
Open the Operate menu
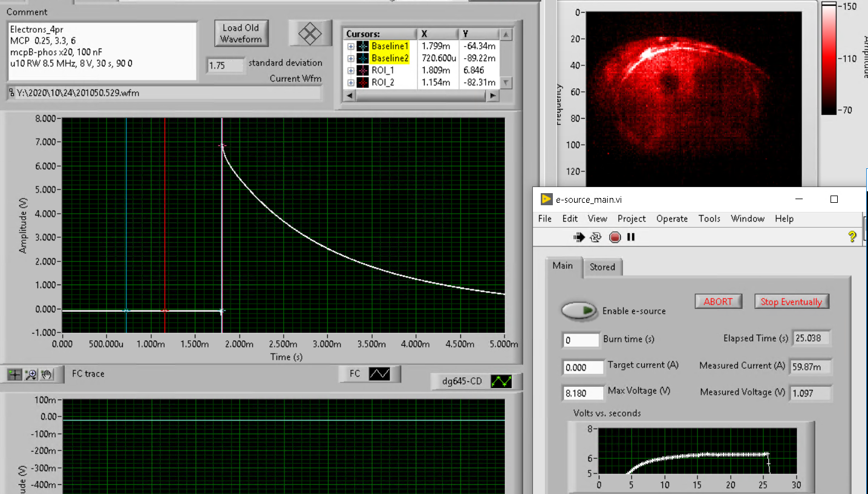[x=672, y=219]
